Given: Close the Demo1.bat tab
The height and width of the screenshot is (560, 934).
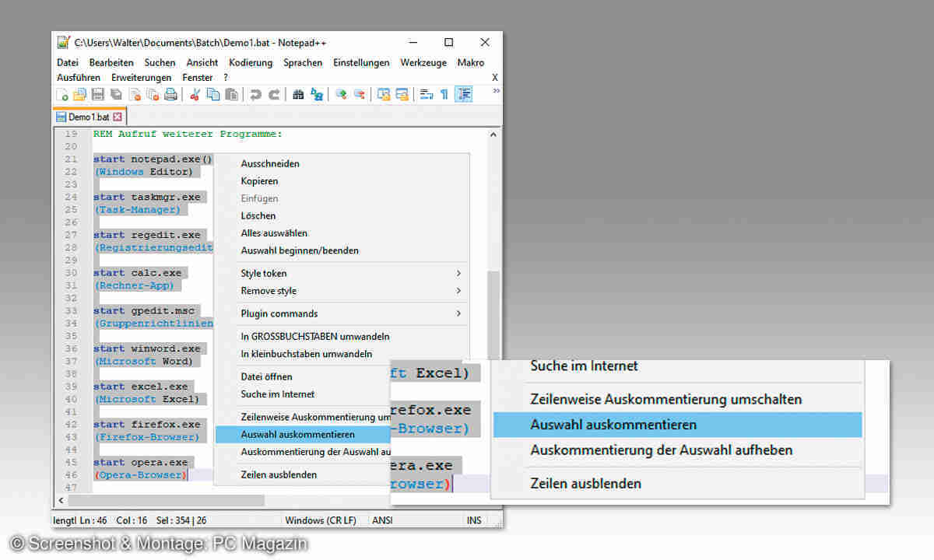Looking at the screenshot, I should [118, 117].
